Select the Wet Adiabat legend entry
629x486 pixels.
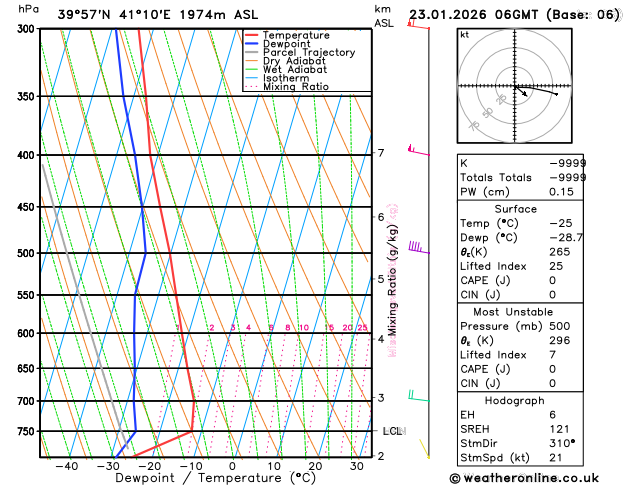[x=286, y=69]
